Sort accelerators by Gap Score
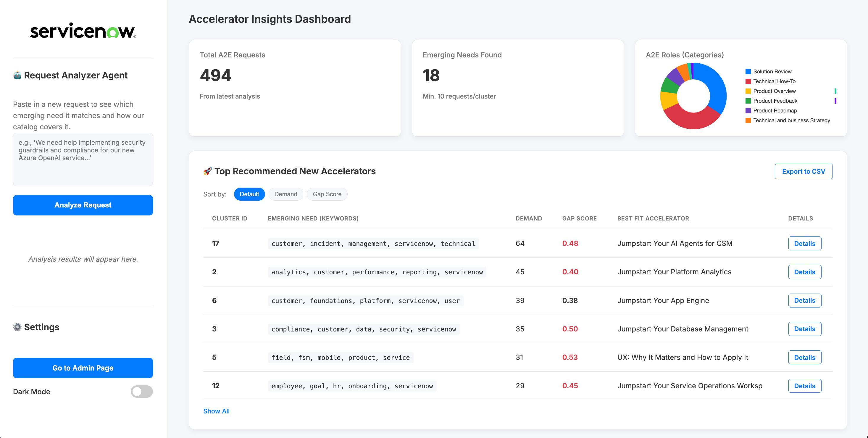This screenshot has width=868, height=438. pos(327,194)
